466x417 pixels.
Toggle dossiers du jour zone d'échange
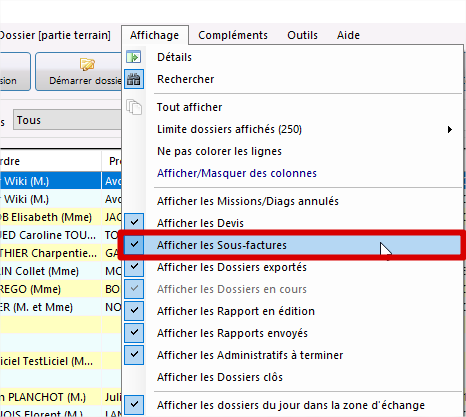point(134,405)
